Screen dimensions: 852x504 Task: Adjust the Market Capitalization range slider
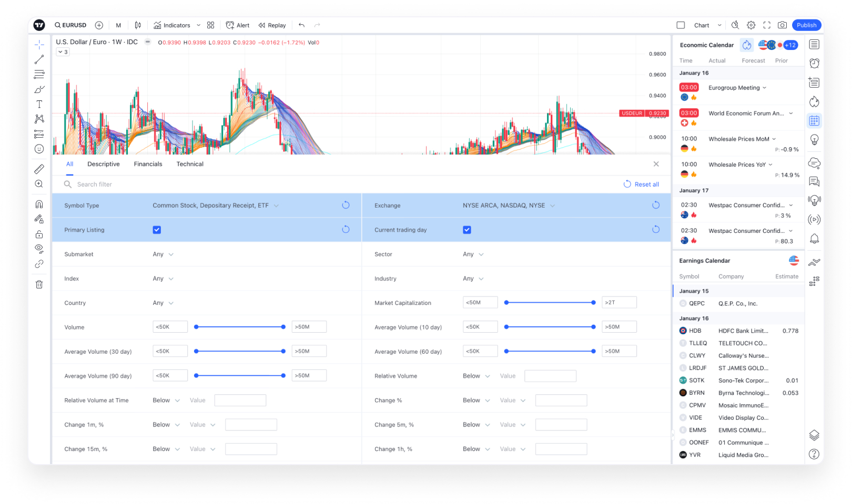tap(550, 302)
